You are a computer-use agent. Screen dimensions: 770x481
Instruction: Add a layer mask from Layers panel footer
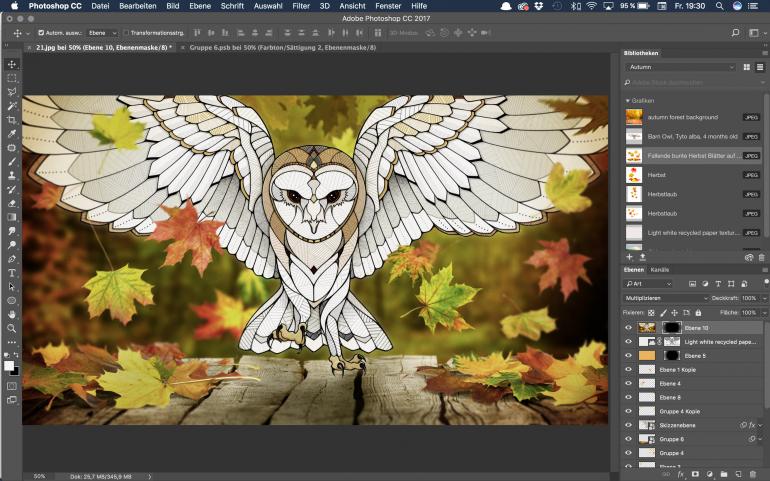pos(695,475)
